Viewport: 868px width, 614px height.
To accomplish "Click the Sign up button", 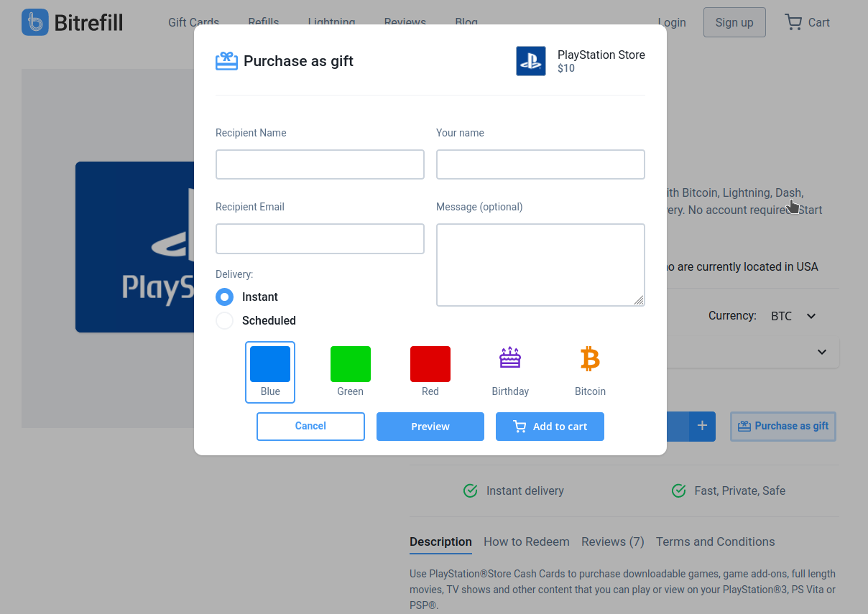I will pyautogui.click(x=734, y=22).
